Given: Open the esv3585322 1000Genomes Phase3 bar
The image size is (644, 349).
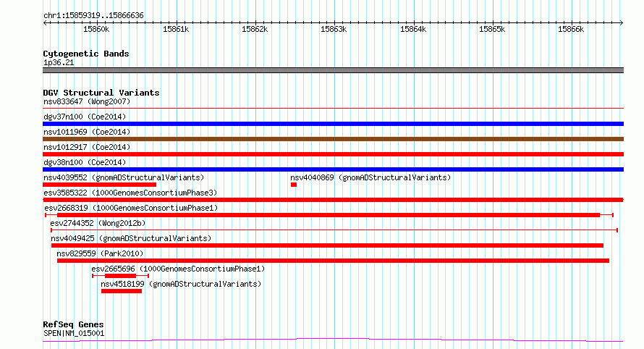Looking at the screenshot, I should click(333, 200).
